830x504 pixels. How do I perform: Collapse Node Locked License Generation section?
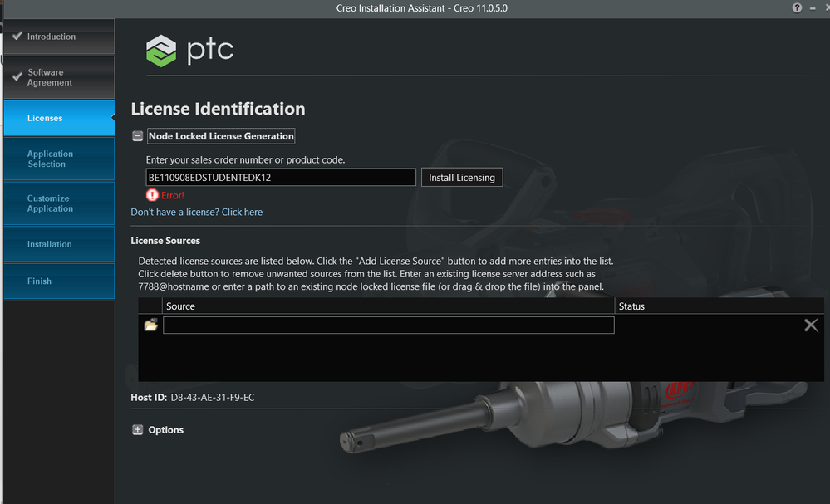pyautogui.click(x=138, y=136)
